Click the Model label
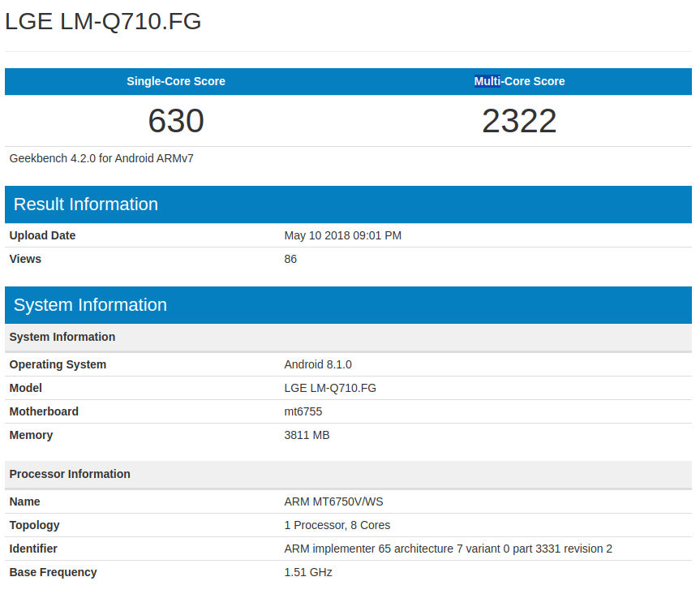The height and width of the screenshot is (594, 700). pos(25,388)
